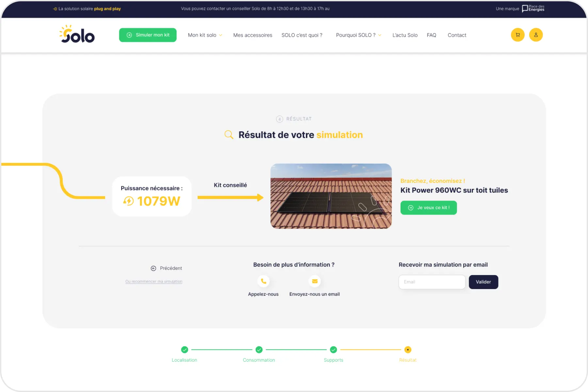Click the Supports step label
588x392 pixels.
click(x=334, y=360)
